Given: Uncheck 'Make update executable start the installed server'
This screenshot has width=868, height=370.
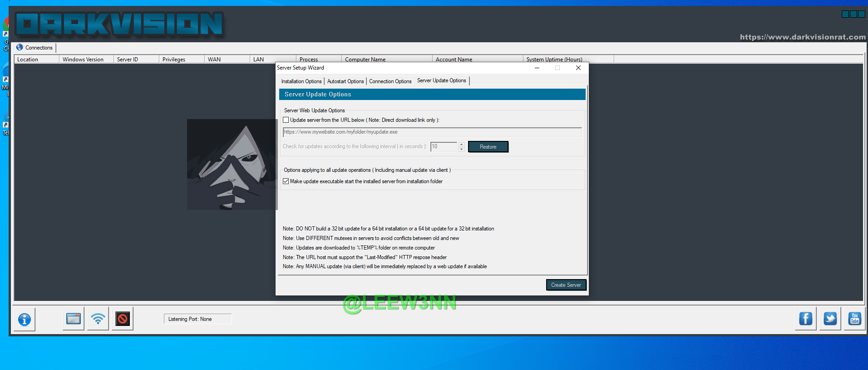Looking at the screenshot, I should pyautogui.click(x=286, y=181).
